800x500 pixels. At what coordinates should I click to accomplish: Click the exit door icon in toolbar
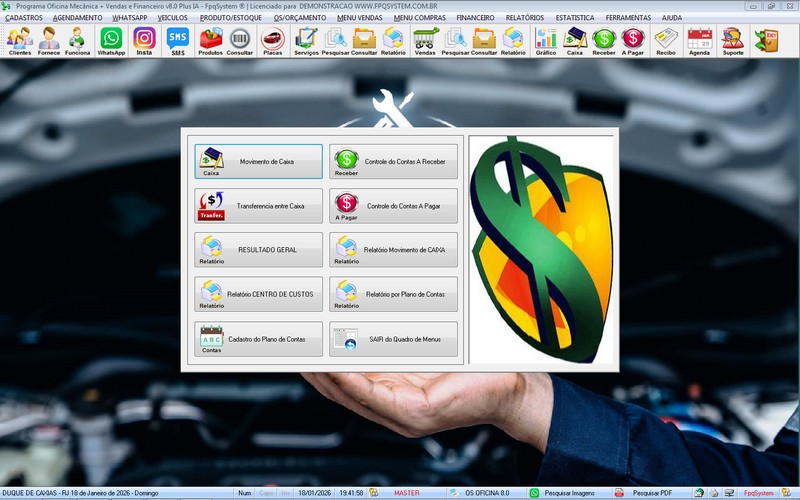(766, 41)
